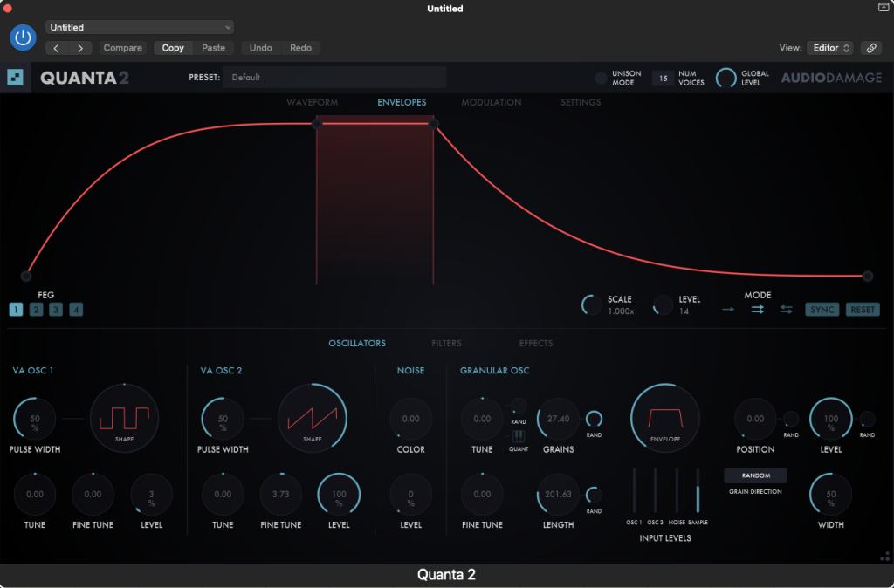894x588 pixels.
Task: Toggle the granular tune QUANT switch
Action: 518,436
